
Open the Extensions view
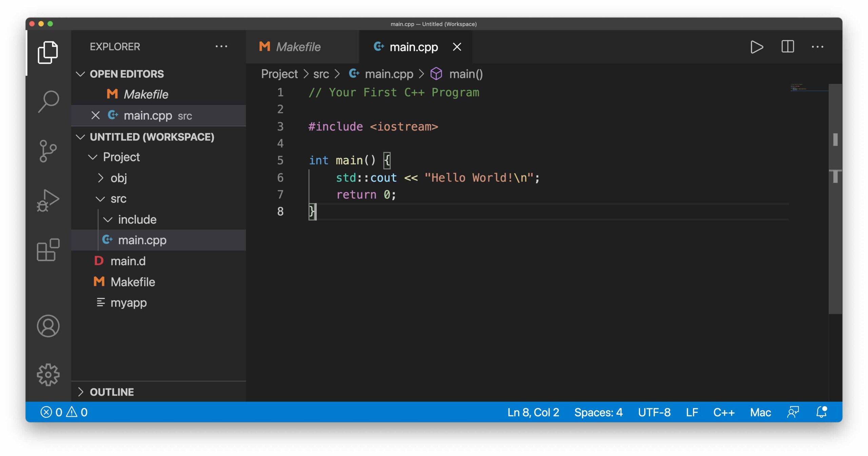coord(48,251)
